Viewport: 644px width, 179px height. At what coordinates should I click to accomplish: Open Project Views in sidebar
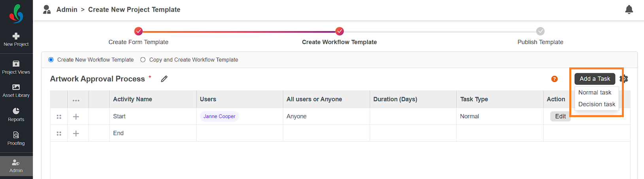pos(16,67)
